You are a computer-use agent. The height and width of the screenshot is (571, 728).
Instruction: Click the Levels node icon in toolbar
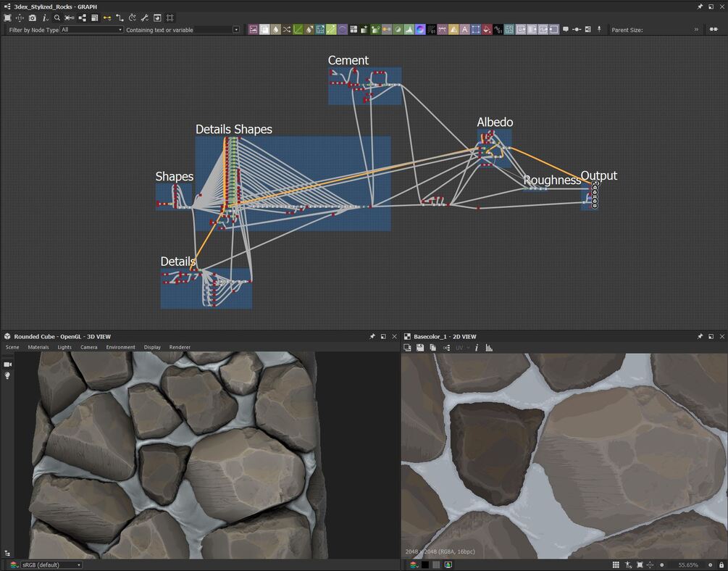point(409,30)
